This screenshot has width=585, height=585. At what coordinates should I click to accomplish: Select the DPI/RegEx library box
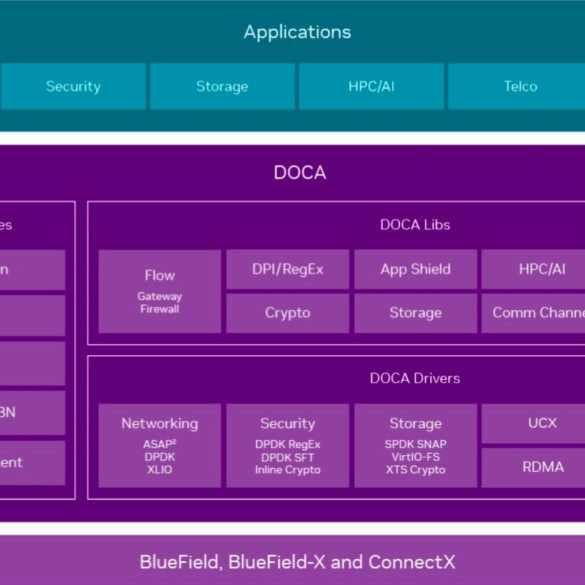288,269
